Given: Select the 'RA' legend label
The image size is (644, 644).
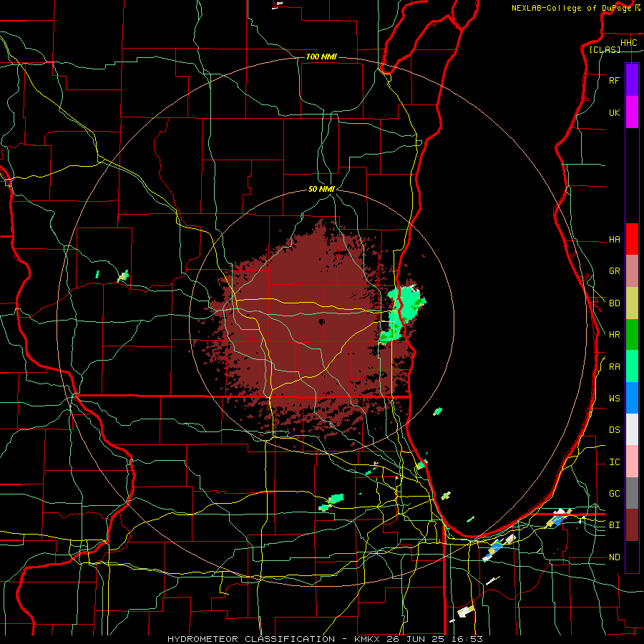Looking at the screenshot, I should tap(614, 367).
